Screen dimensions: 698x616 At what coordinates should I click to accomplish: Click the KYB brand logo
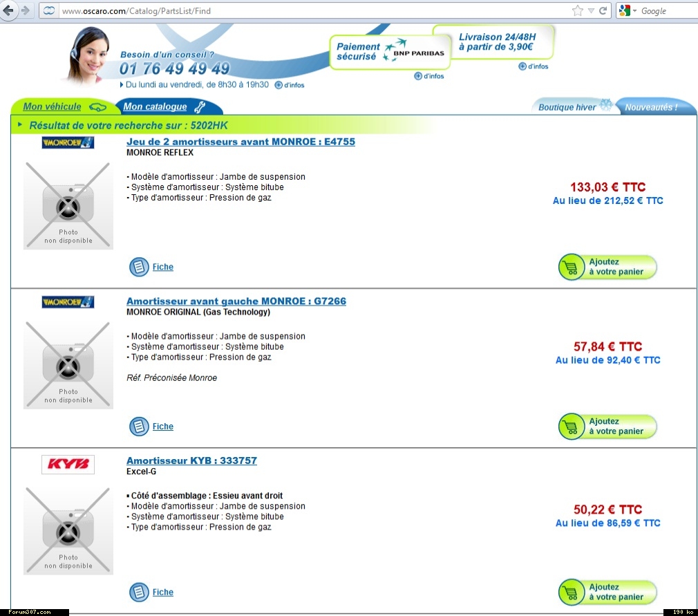(x=68, y=464)
